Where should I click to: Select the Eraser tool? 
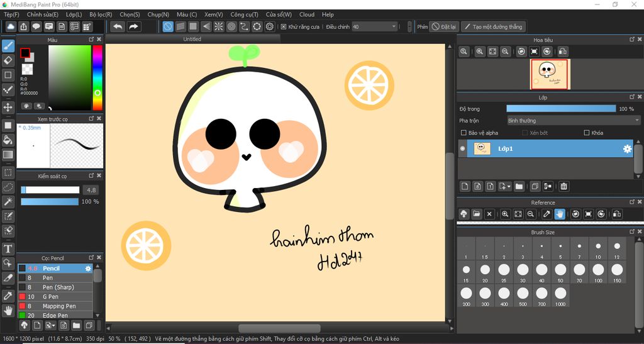(x=8, y=60)
